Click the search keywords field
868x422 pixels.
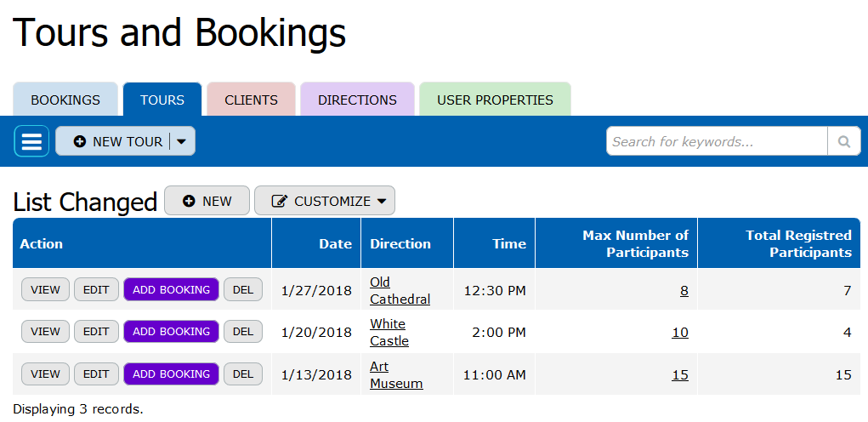[x=716, y=141]
